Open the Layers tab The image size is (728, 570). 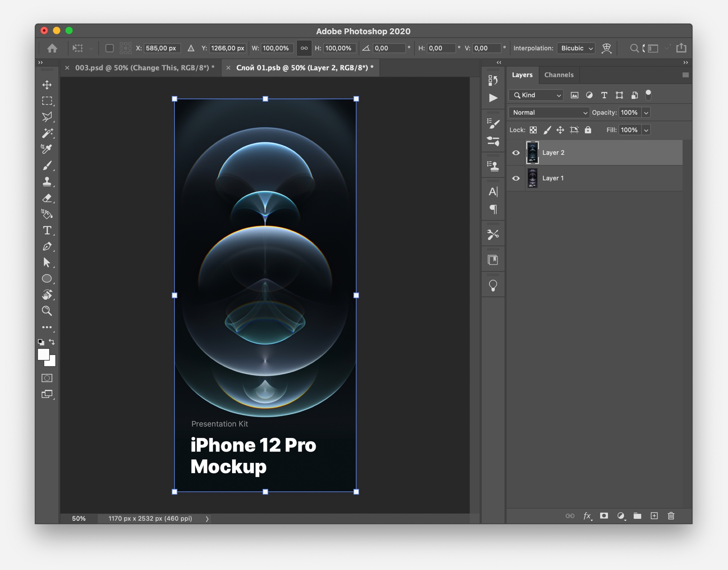pos(522,75)
